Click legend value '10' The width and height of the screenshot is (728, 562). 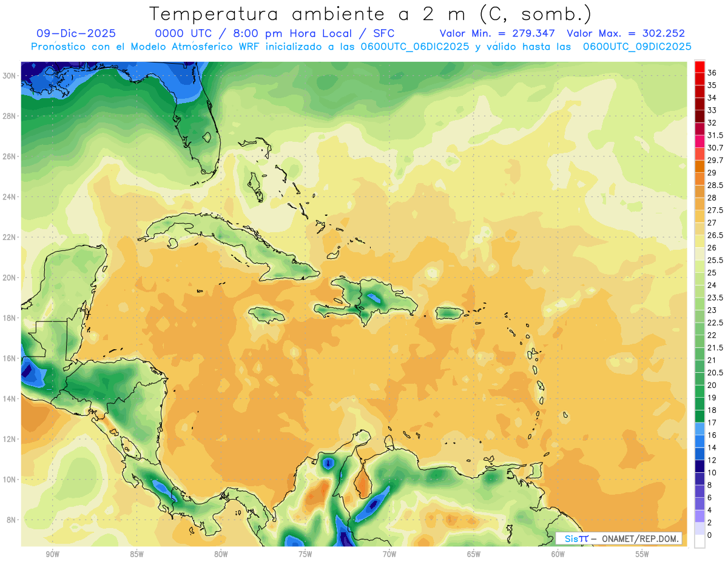tap(712, 472)
